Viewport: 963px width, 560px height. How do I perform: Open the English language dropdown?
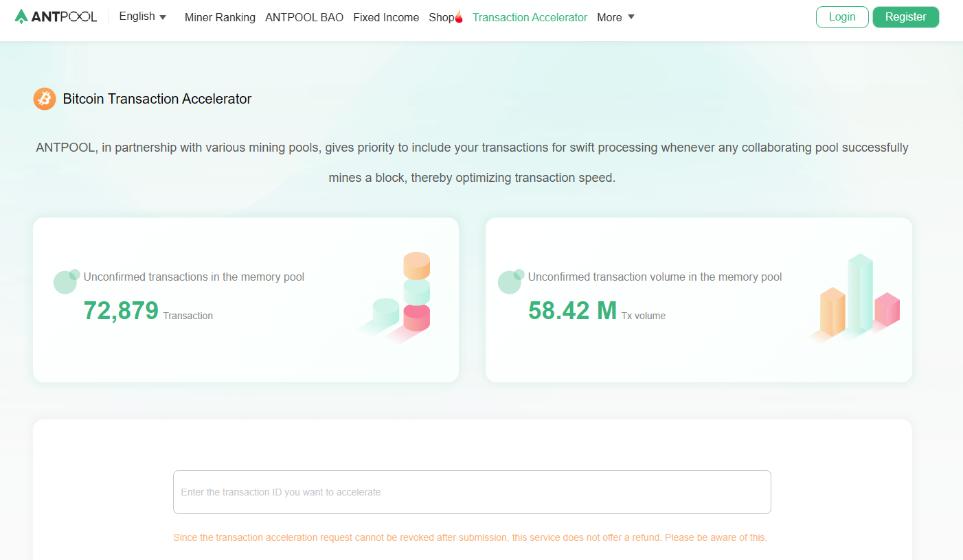tap(142, 16)
